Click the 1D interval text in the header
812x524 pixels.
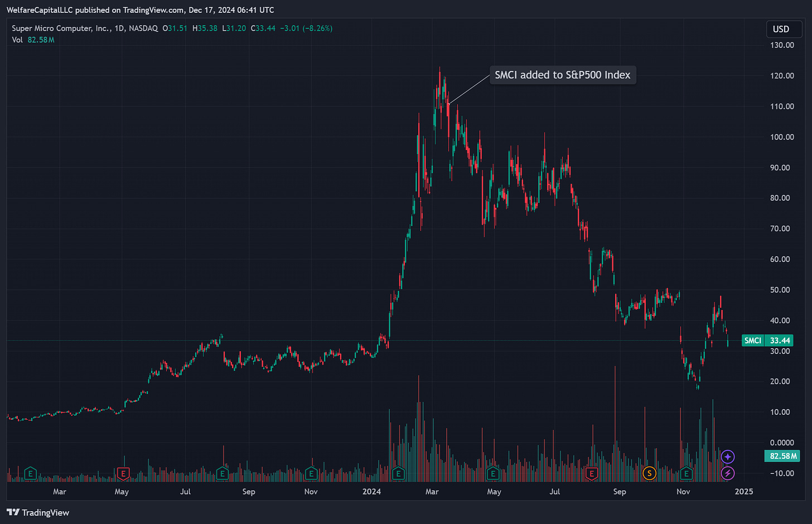[119, 28]
